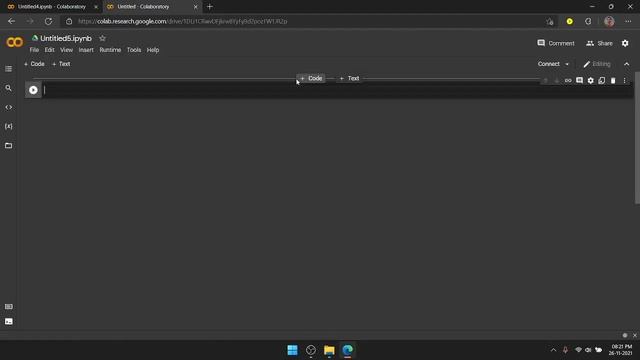Mirror cell in tab icon
Screen dimensions: 640x360
[602, 81]
